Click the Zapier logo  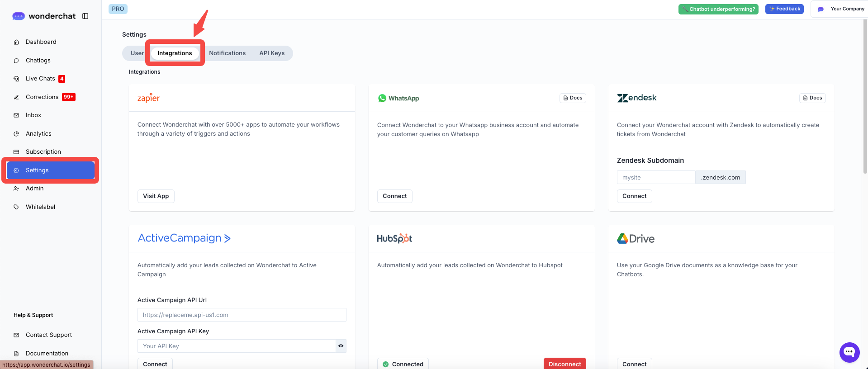click(x=148, y=98)
